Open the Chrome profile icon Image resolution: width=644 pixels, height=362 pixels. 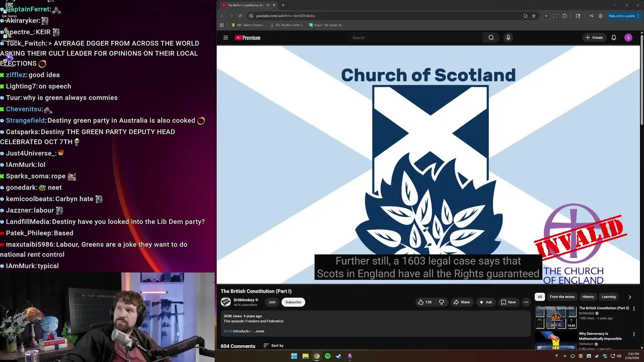pos(600,16)
